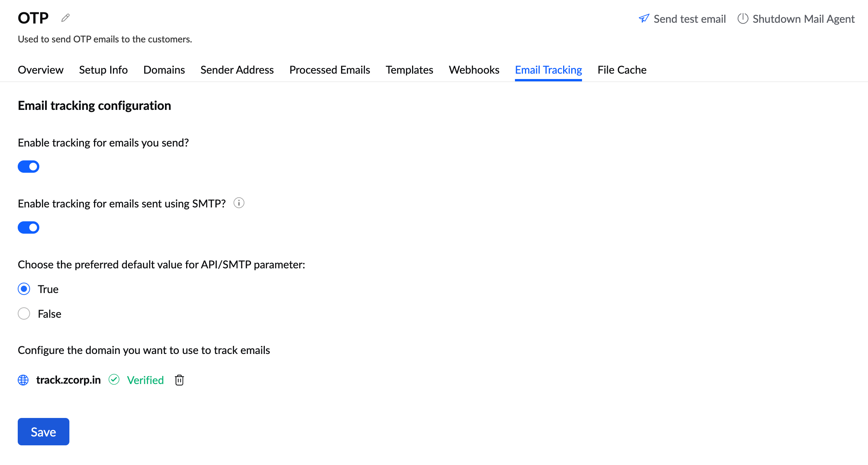Delete the track.zcorp.in domain via trash icon
The height and width of the screenshot is (465, 868).
click(x=179, y=380)
